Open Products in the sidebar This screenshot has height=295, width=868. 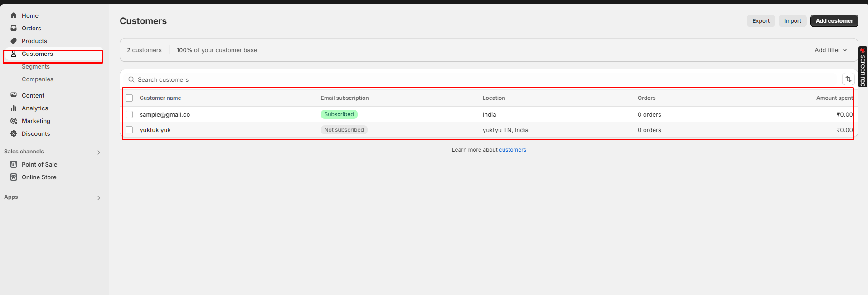point(34,41)
